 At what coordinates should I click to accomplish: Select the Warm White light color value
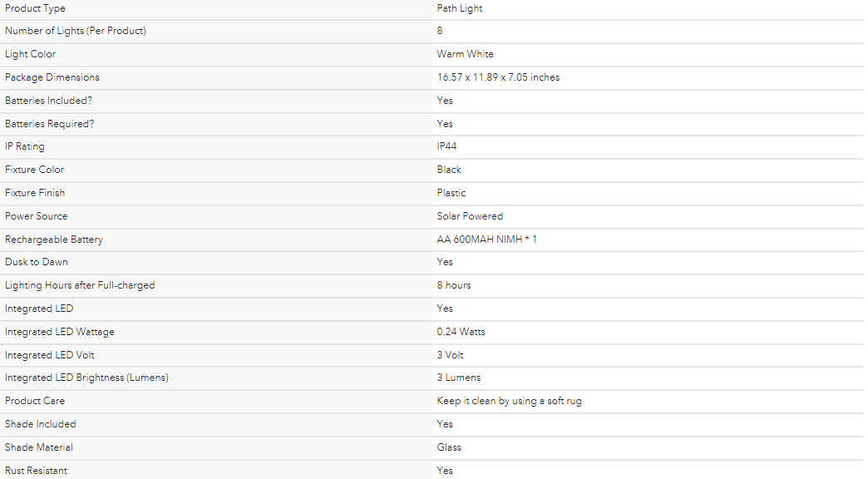(465, 54)
